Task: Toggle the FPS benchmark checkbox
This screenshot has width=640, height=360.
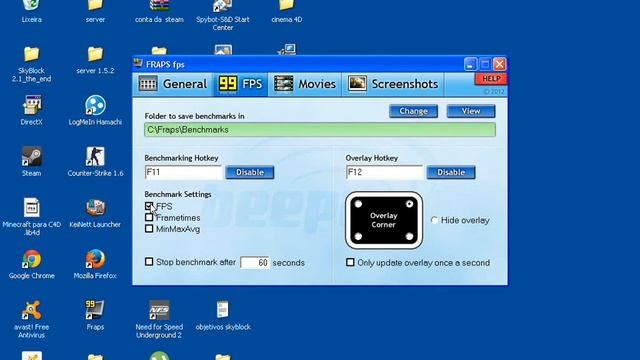Action: [149, 206]
